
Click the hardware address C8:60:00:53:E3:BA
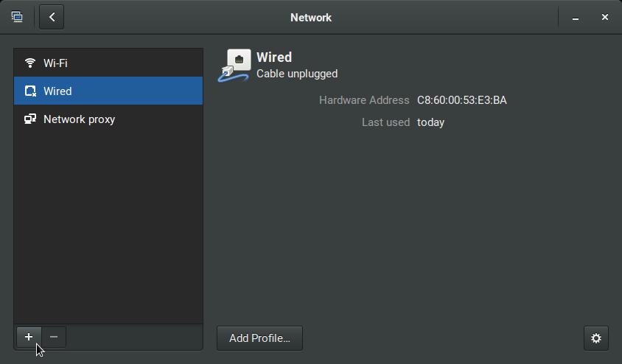[x=461, y=100]
